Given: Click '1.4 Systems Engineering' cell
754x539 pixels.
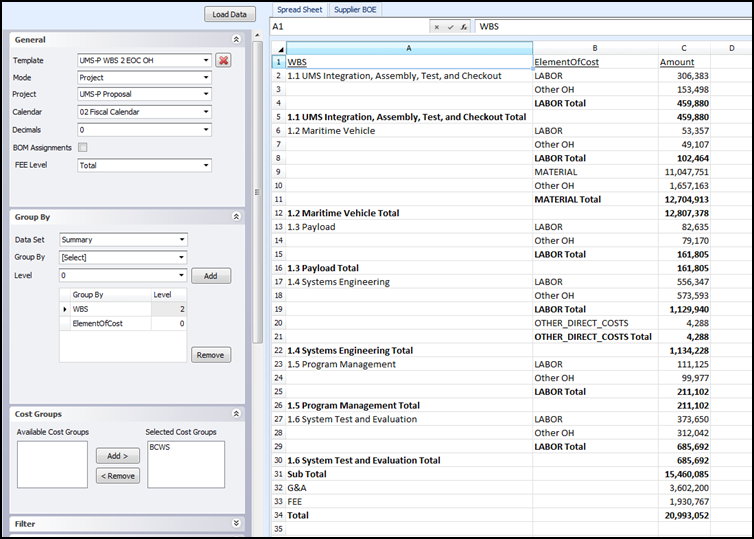Looking at the screenshot, I should point(409,282).
